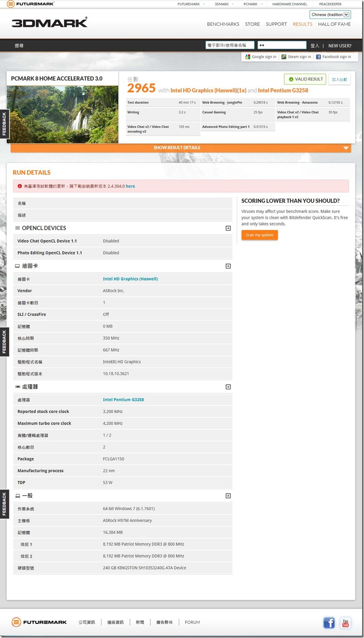Click the FCLGA1150 package value
This screenshot has height=638, width=364.
point(113,459)
